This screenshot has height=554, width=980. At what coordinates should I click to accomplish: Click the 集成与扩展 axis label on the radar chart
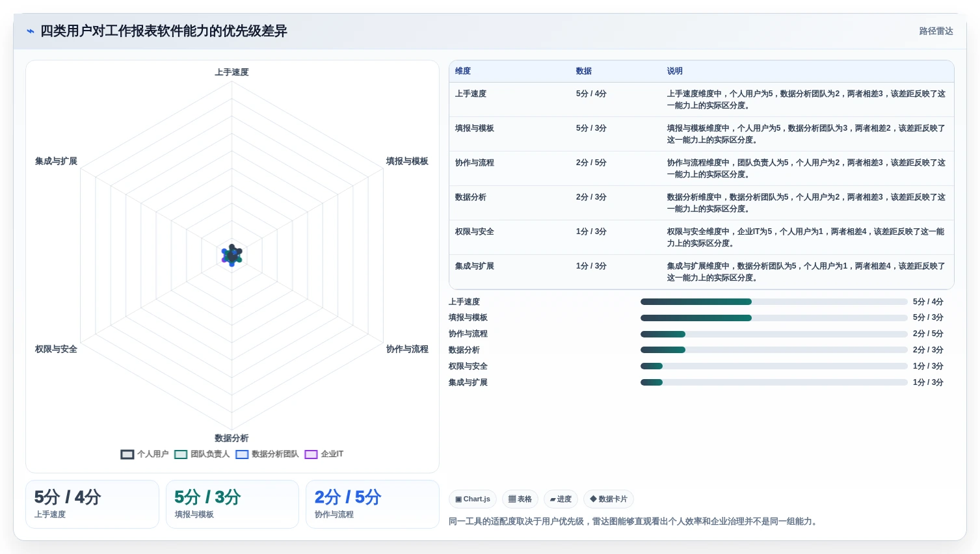56,161
